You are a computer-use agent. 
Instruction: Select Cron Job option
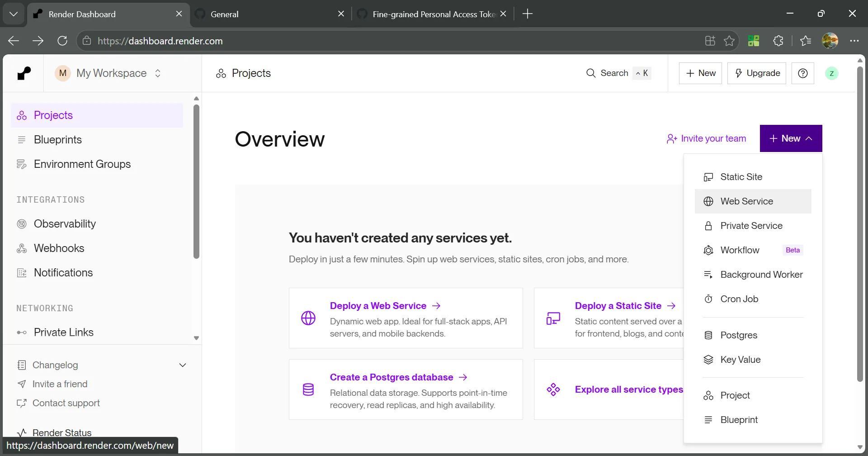[x=753, y=299]
